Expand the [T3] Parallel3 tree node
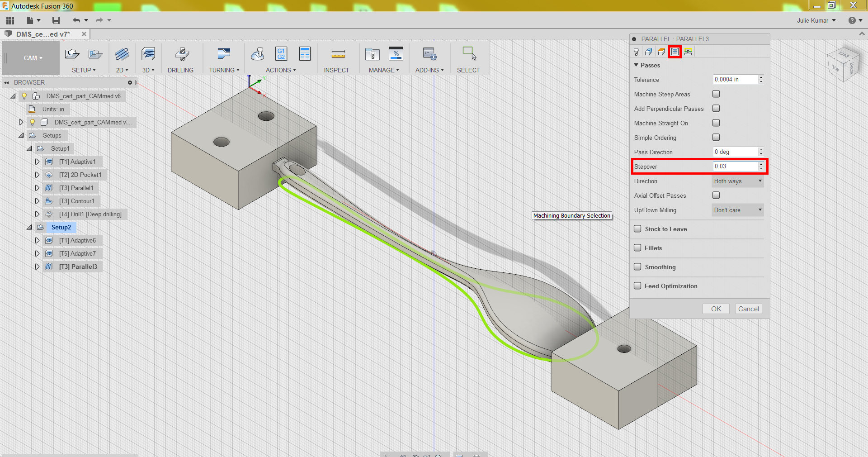 (x=38, y=267)
